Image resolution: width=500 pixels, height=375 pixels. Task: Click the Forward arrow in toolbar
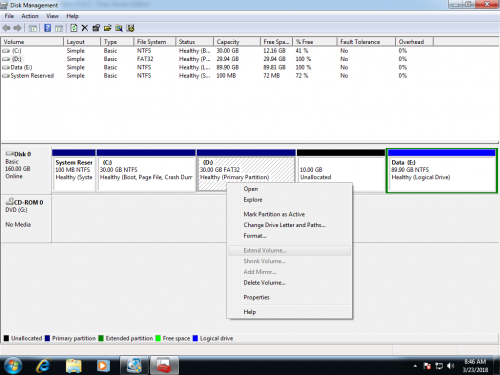[x=17, y=28]
